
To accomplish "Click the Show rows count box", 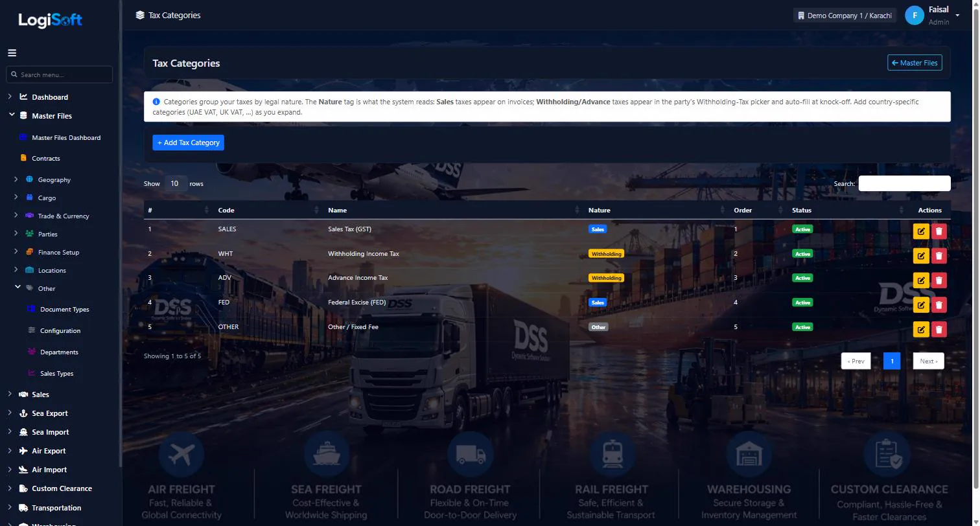I will coord(175,183).
